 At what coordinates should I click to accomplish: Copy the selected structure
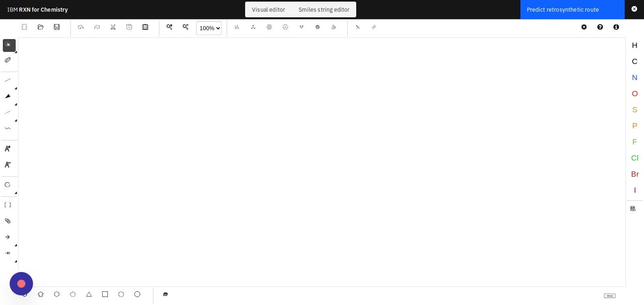coord(129,27)
